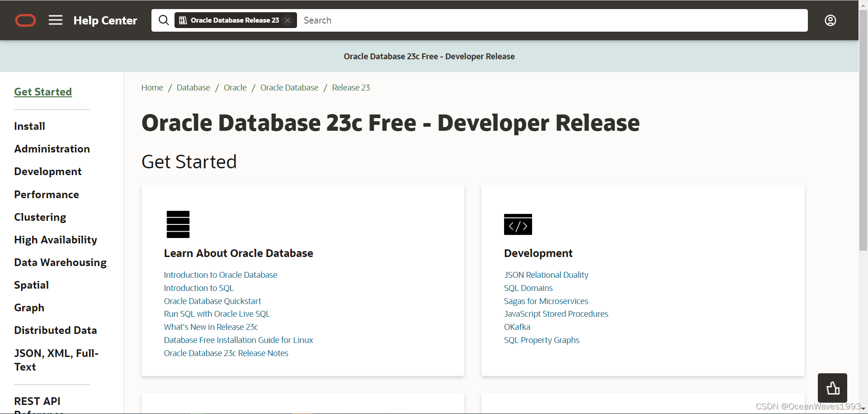This screenshot has height=414, width=868.
Task: Open JavaScript Stored Procedures link
Action: 556,314
